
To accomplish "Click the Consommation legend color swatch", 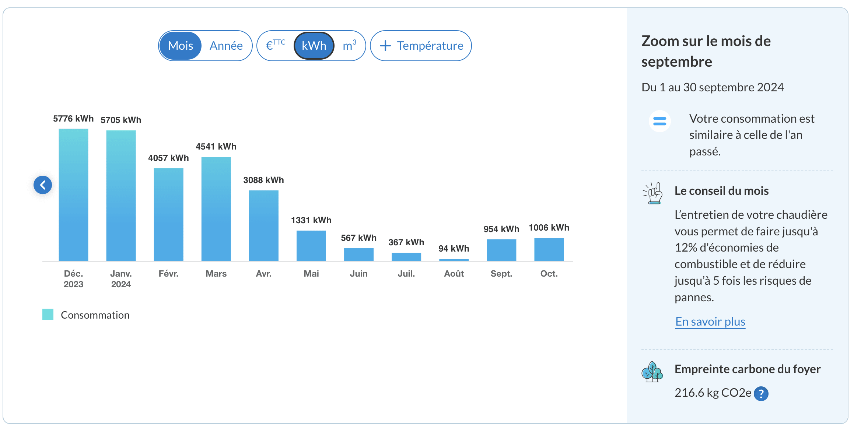I will point(48,314).
